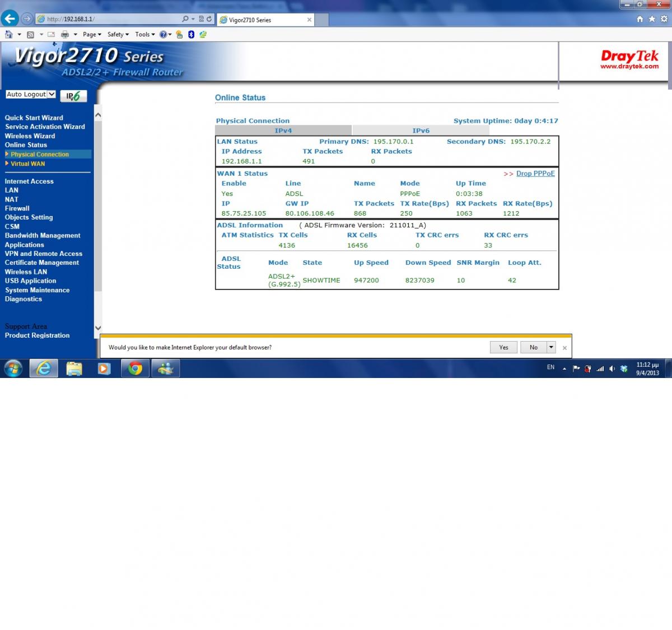Click the URL address field

point(112,19)
